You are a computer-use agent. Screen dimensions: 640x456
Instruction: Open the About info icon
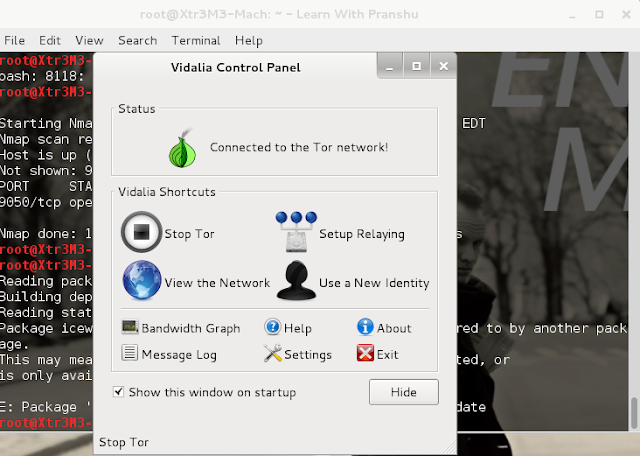365,327
